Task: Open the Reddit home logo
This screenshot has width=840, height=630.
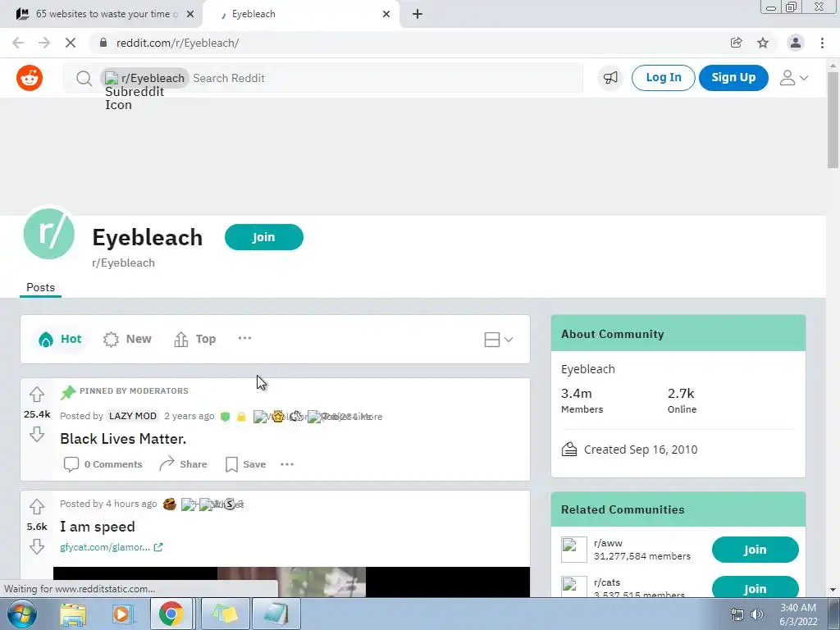Action: [x=30, y=78]
